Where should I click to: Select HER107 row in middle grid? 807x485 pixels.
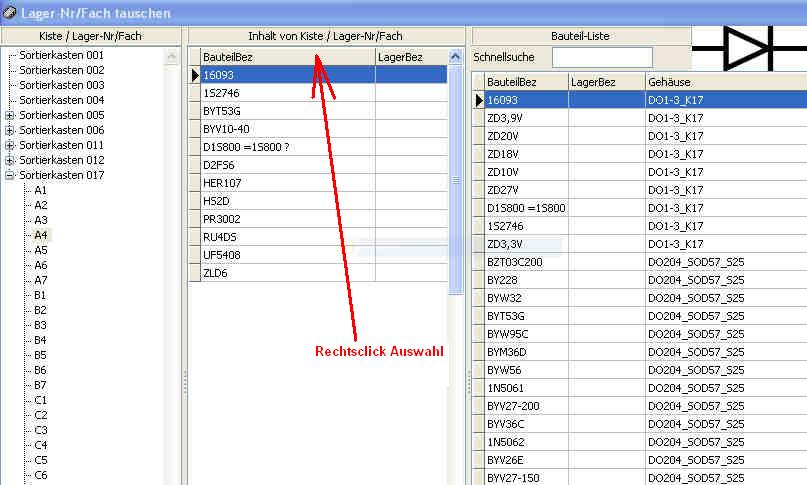pyautogui.click(x=319, y=183)
